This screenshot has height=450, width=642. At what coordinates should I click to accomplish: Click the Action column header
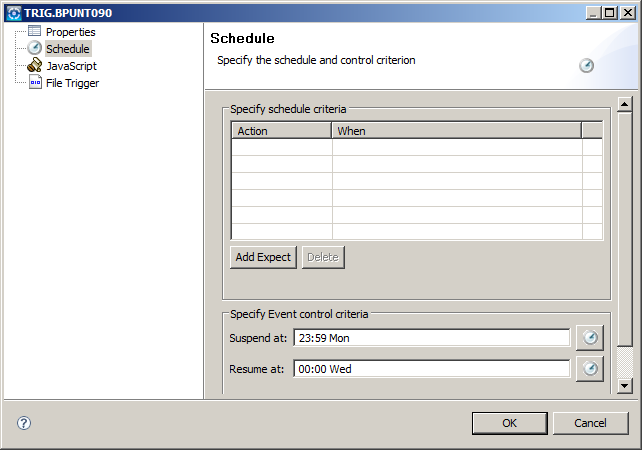(x=282, y=131)
